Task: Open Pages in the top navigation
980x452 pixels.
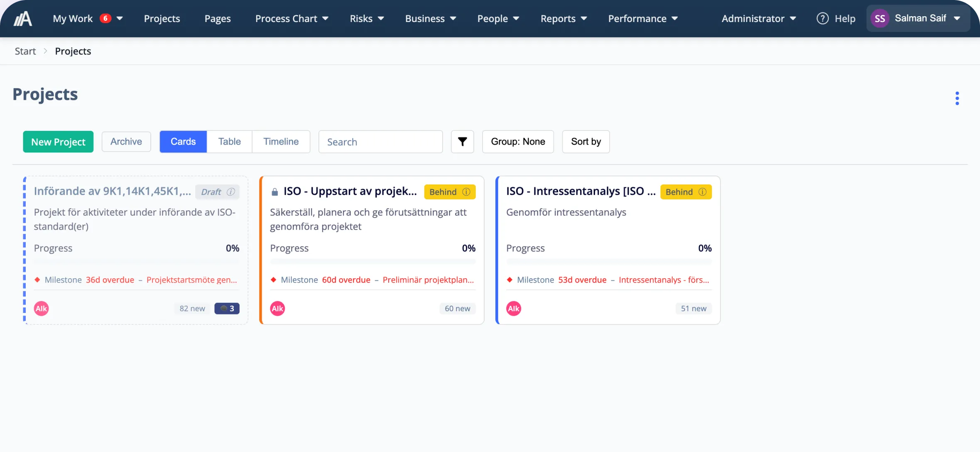Action: 218,19
